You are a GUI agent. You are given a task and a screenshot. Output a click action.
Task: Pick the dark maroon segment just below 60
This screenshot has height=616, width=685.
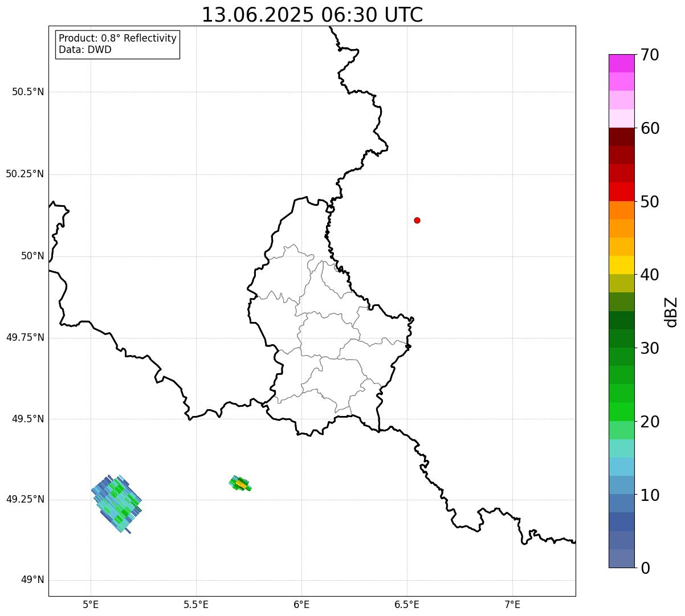pyautogui.click(x=621, y=137)
